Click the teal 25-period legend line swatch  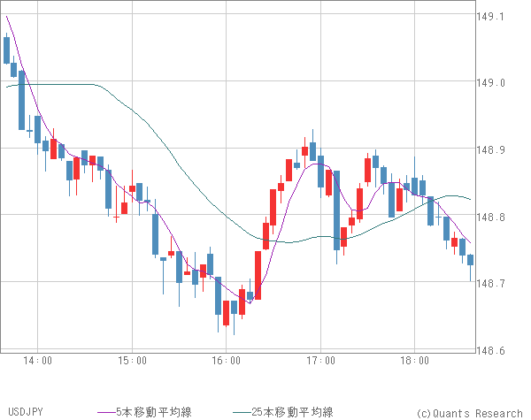pyautogui.click(x=242, y=412)
